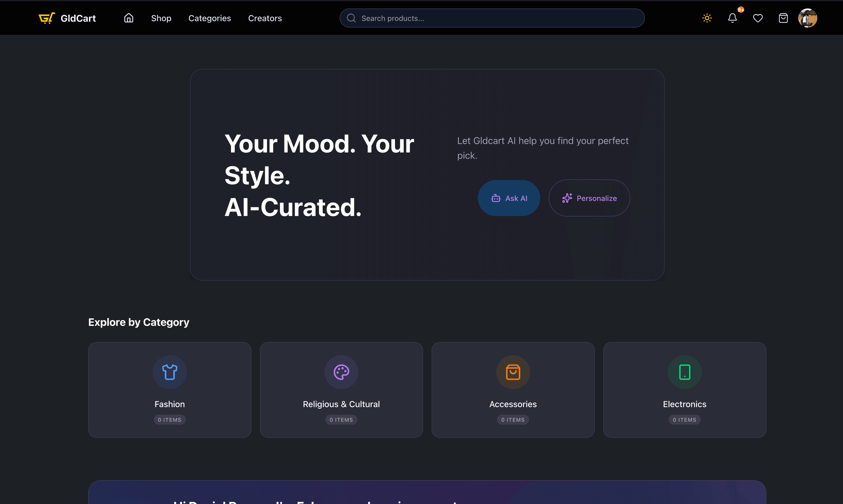Select the Electronics tablet icon
The height and width of the screenshot is (504, 843).
(x=685, y=372)
